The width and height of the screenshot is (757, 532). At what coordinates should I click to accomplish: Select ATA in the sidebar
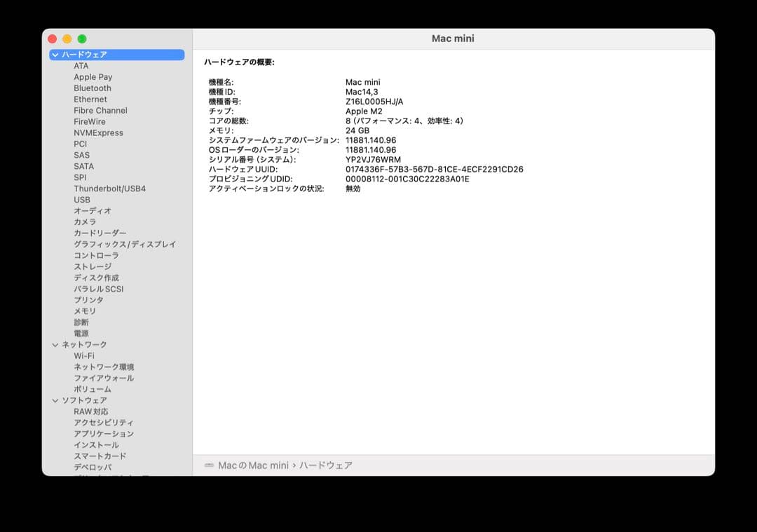(81, 66)
